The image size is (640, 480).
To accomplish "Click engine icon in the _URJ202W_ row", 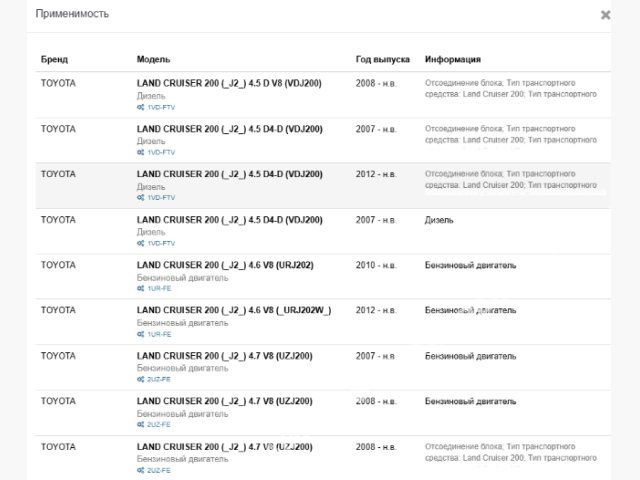I will (x=140, y=334).
